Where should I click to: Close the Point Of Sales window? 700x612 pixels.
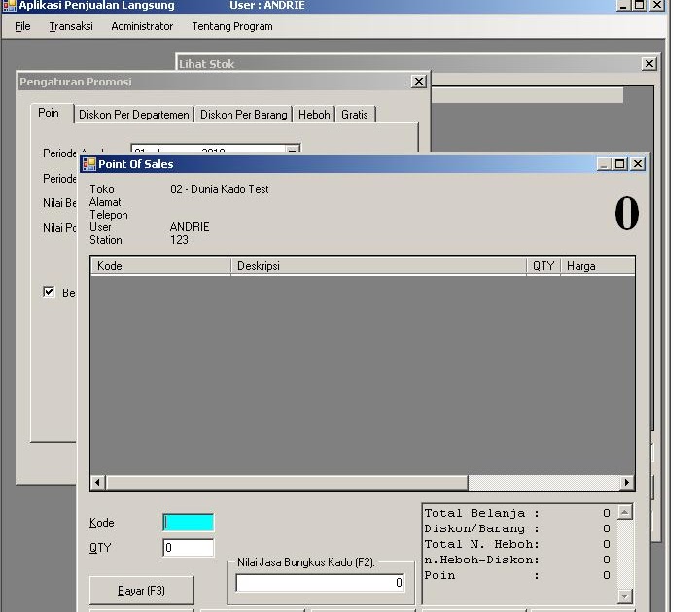click(x=638, y=164)
